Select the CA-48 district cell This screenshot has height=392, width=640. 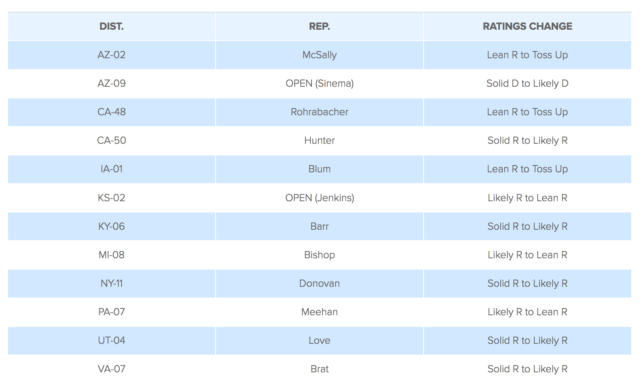[111, 112]
